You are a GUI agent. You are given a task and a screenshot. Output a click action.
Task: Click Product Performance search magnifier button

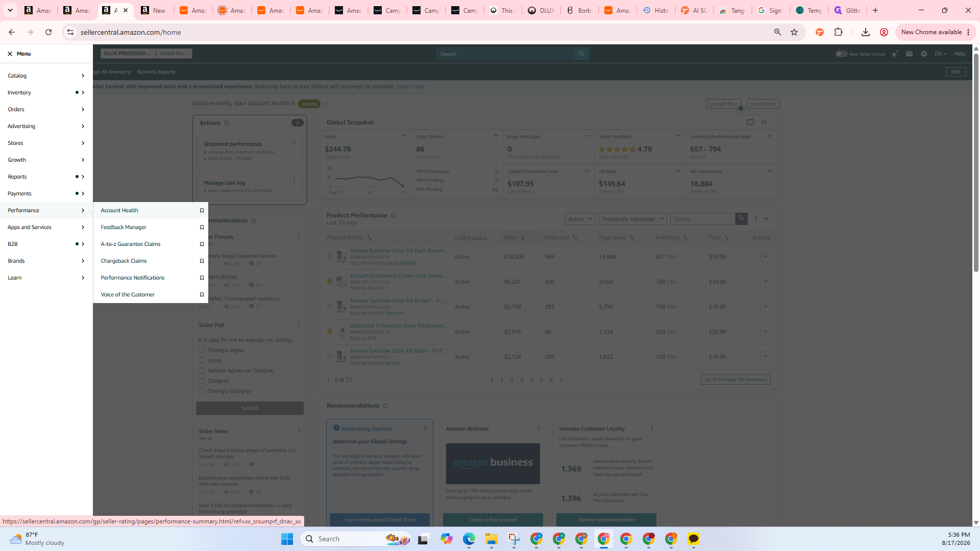tap(741, 218)
